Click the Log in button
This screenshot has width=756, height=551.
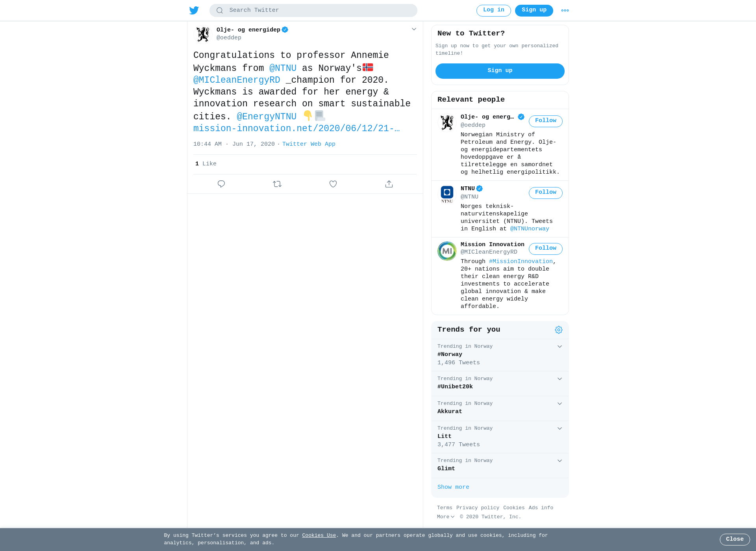coord(493,11)
